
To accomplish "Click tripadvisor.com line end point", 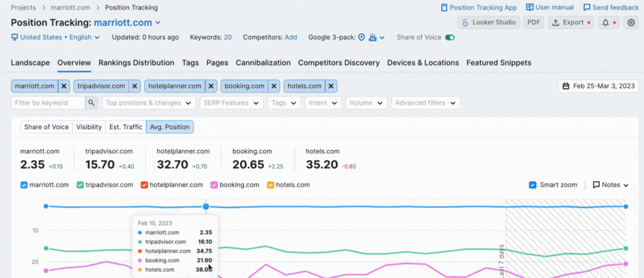I will pos(626,248).
